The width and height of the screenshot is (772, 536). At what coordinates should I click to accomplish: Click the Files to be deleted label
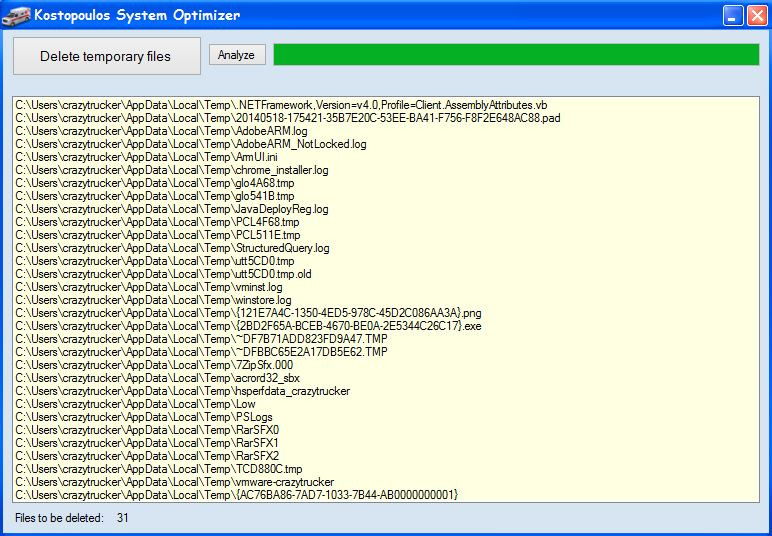point(60,518)
